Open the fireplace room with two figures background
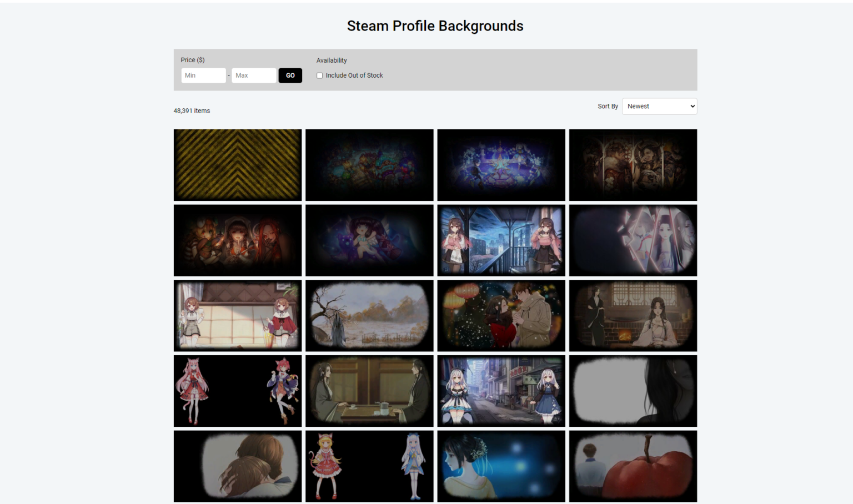 (x=633, y=315)
